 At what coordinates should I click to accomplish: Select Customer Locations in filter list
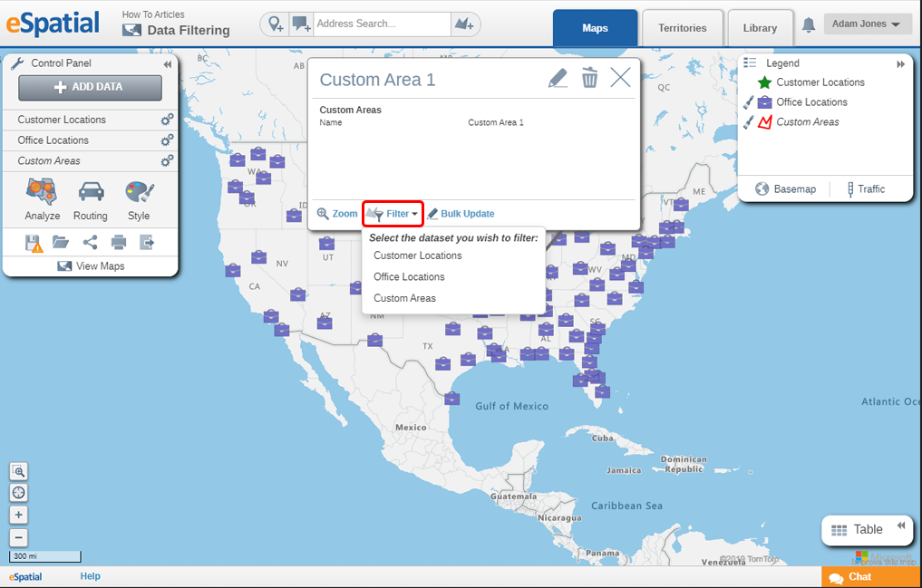coord(418,255)
